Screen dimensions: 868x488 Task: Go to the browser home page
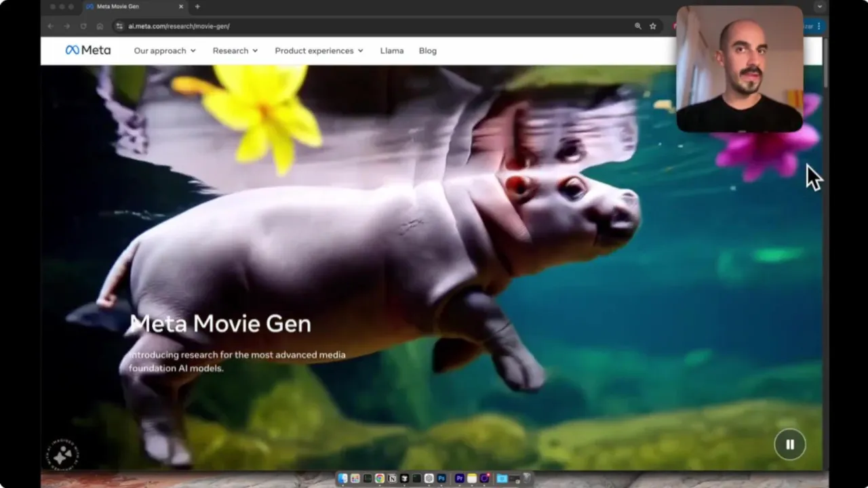coord(100,26)
